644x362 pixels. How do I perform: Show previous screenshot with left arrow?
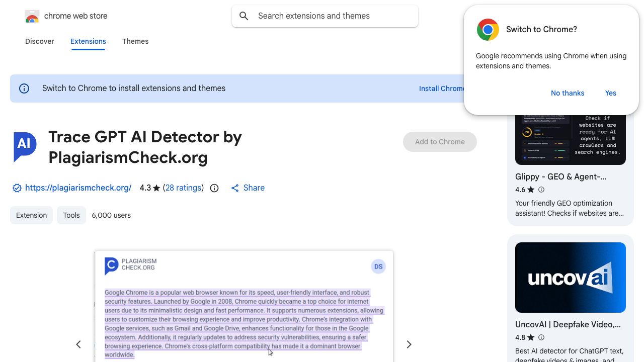click(x=78, y=344)
